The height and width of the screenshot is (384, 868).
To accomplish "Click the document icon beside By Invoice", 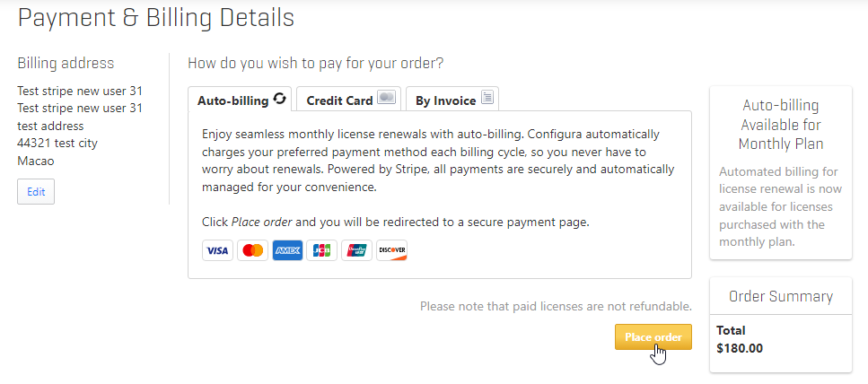I will click(487, 98).
